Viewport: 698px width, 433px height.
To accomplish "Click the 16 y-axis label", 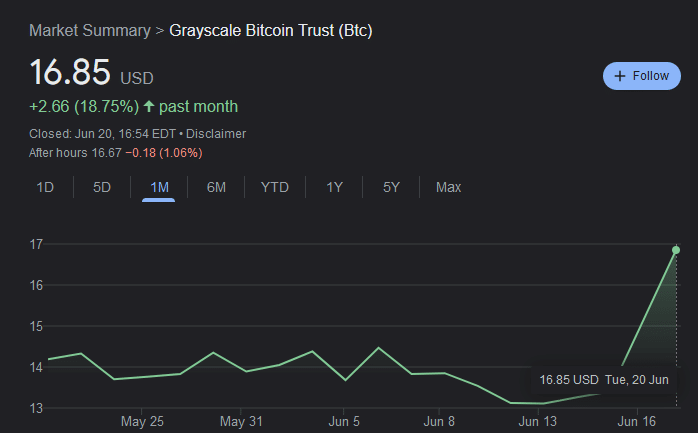I will 36,285.
